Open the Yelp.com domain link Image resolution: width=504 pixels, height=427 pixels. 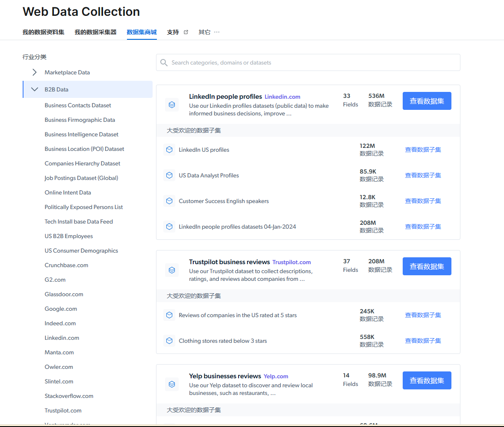(x=276, y=376)
